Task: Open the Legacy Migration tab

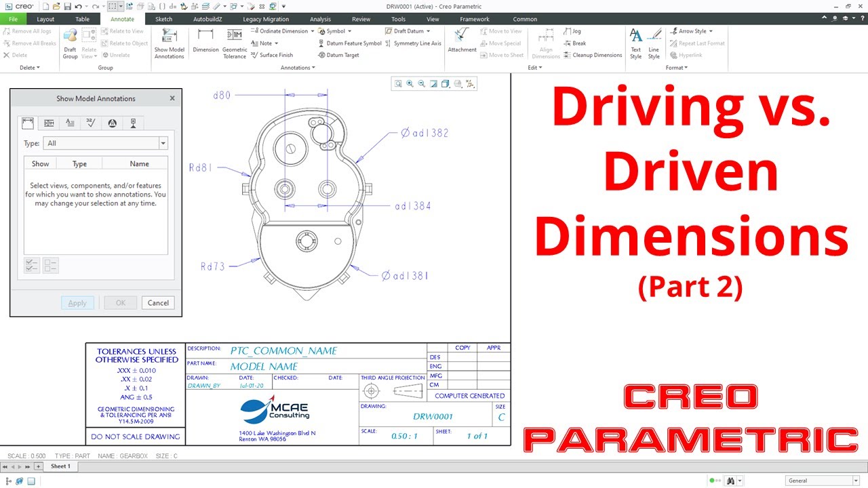Action: coord(266,19)
